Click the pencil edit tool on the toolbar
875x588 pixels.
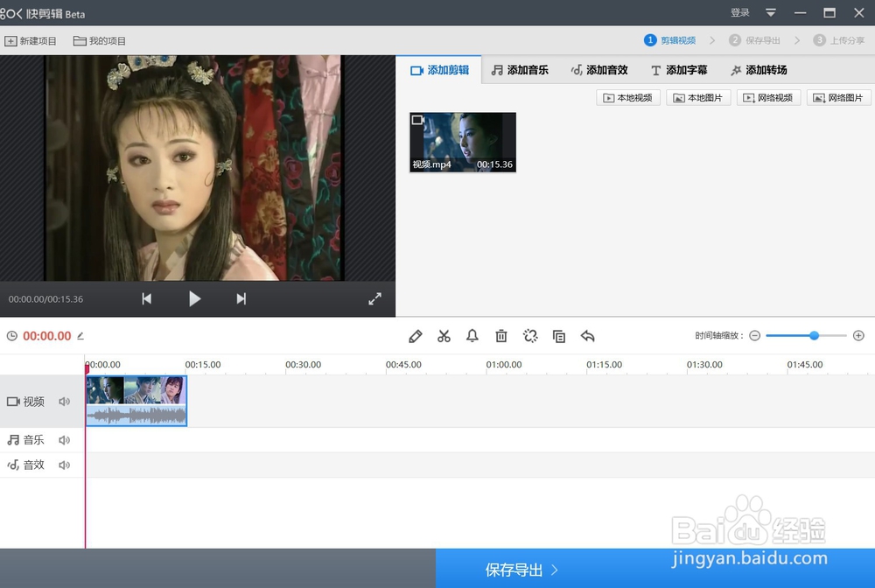pyautogui.click(x=415, y=335)
